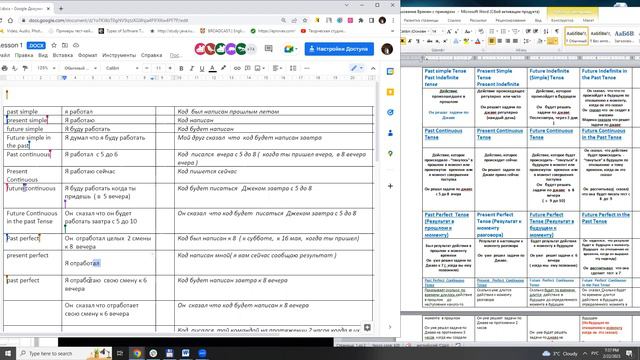Open the editing mode pencil dropdown
This screenshot has height=360, width=640.
pyautogui.click(x=357, y=68)
